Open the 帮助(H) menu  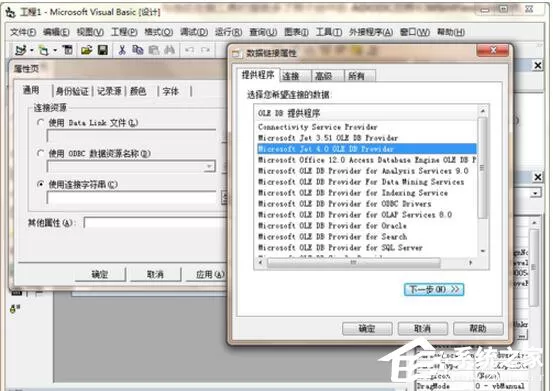pyautogui.click(x=451, y=32)
